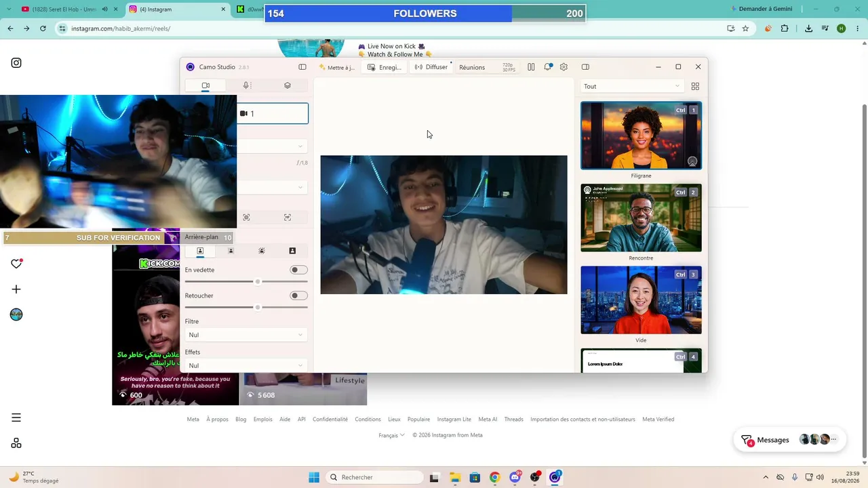The height and width of the screenshot is (488, 868).
Task: Expand the dropdown below the f/1,8 label
Action: tap(273, 187)
